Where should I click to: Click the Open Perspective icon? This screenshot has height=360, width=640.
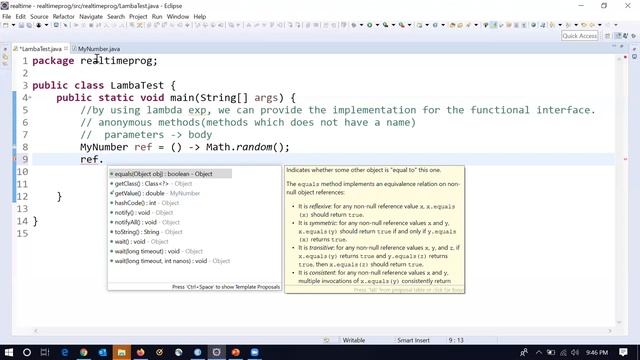607,36
